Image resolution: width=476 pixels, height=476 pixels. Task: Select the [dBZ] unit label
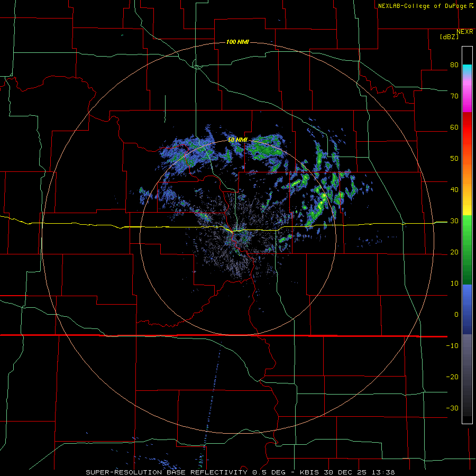(x=449, y=36)
